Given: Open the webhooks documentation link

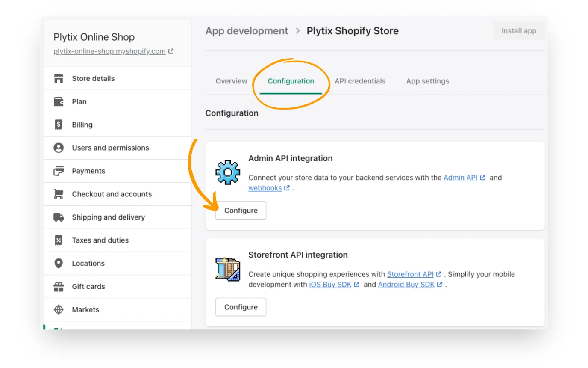Looking at the screenshot, I should click(x=265, y=187).
